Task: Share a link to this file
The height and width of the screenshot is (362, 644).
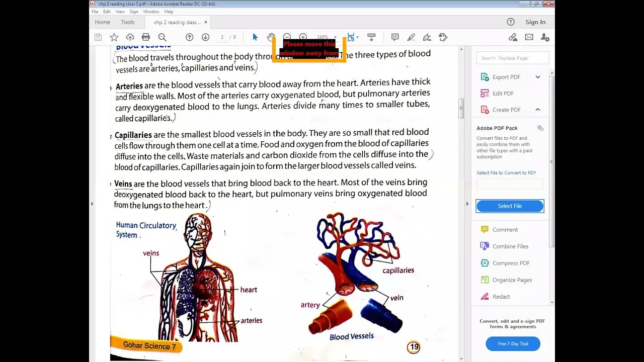Action: click(x=513, y=37)
